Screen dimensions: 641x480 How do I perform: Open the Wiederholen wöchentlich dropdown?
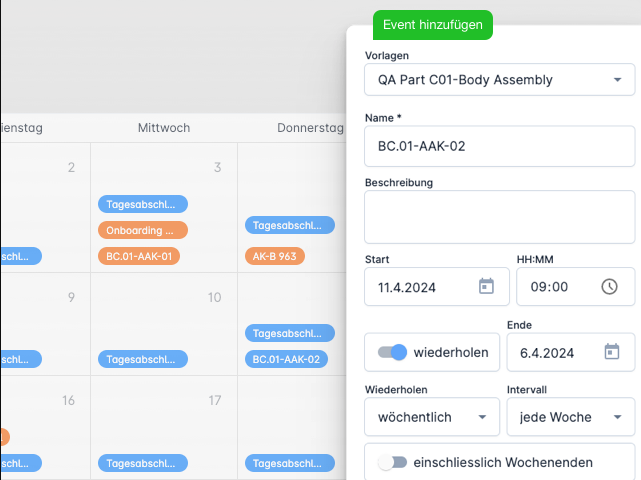432,417
